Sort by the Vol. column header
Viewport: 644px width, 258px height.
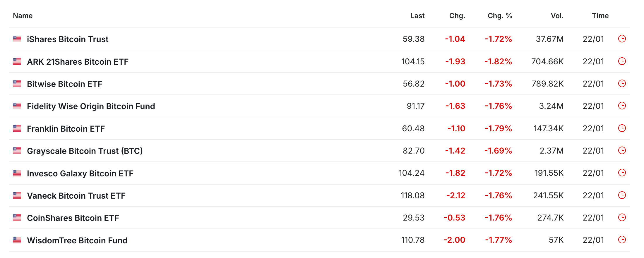coord(557,16)
